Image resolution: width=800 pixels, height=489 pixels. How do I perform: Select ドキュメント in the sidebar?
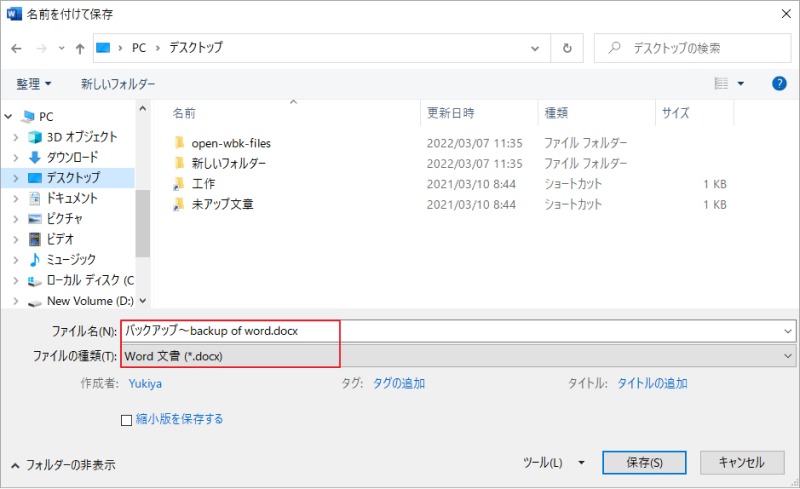point(72,198)
